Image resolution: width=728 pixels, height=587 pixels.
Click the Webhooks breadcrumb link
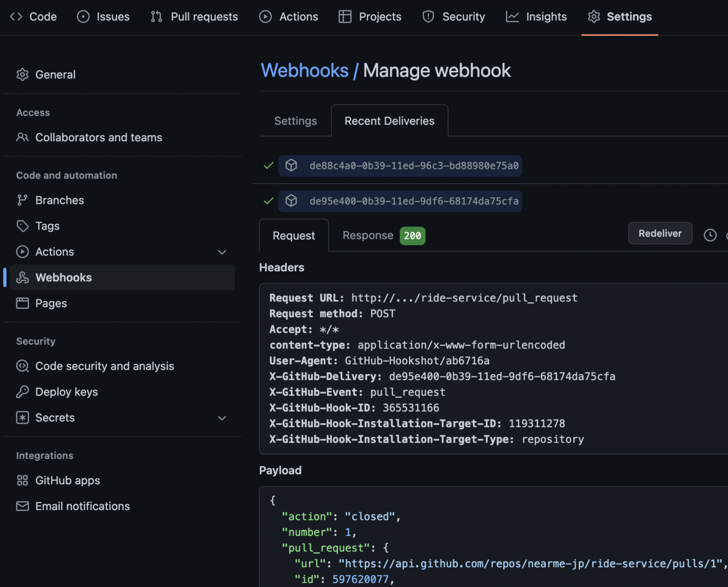(305, 70)
